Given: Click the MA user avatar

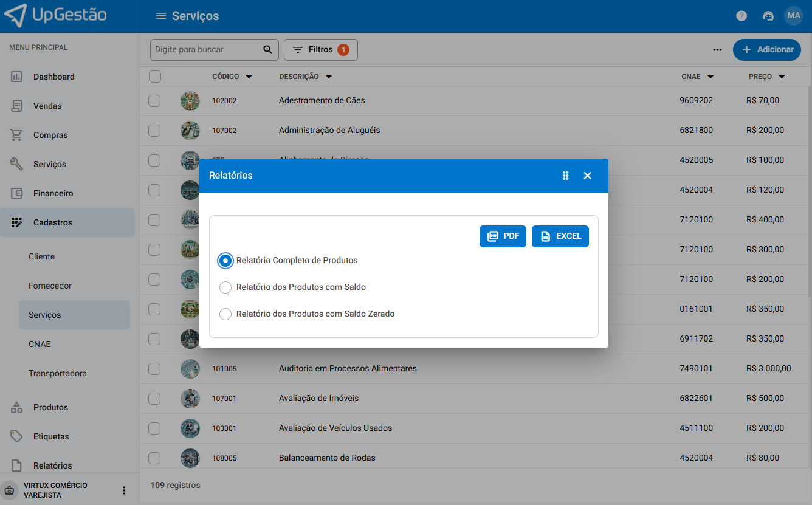Looking at the screenshot, I should (793, 16).
